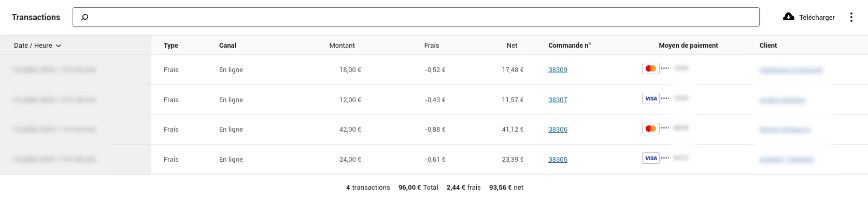Viewport: 868px width, 199px height.
Task: Open blurred client link for order 38305
Action: pos(787,160)
